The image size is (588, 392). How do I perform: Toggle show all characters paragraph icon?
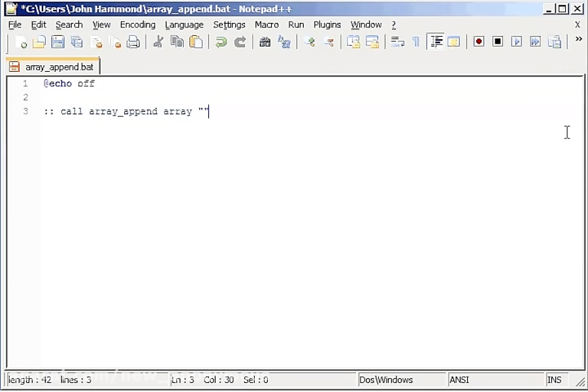416,41
